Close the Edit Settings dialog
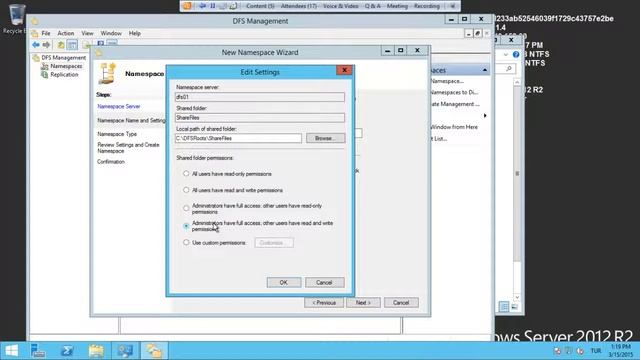Screen dimensions: 640x360 coord(344,70)
